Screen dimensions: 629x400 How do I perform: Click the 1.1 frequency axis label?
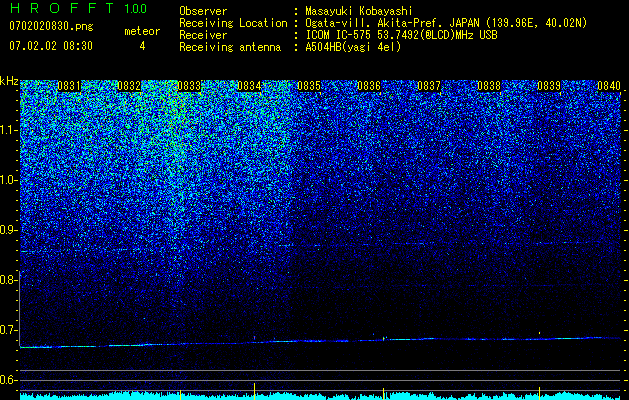pyautogui.click(x=9, y=130)
